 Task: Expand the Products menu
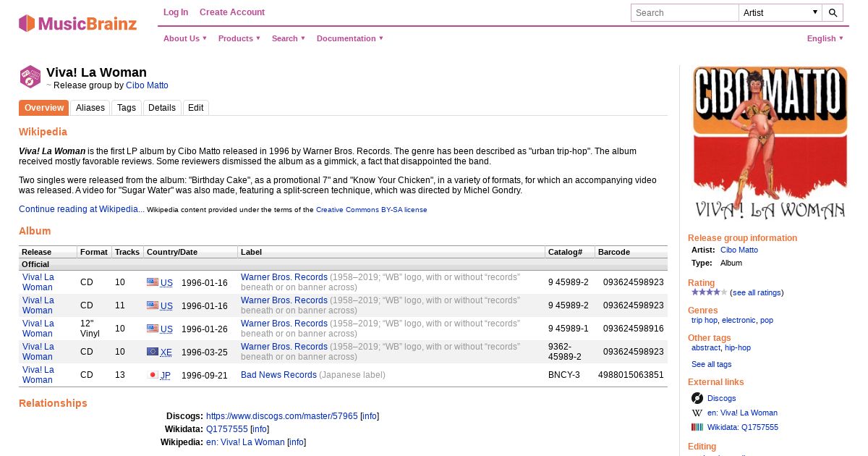239,38
